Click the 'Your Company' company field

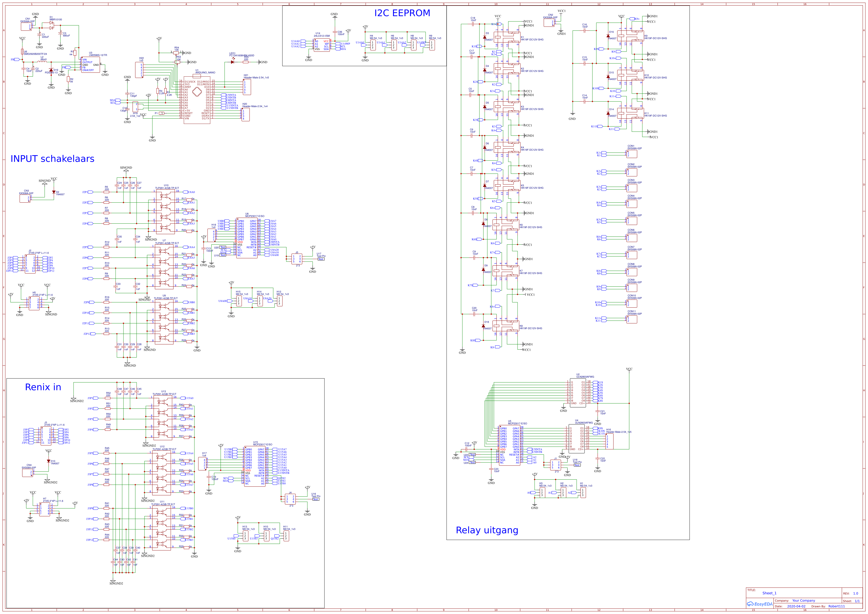coord(804,600)
